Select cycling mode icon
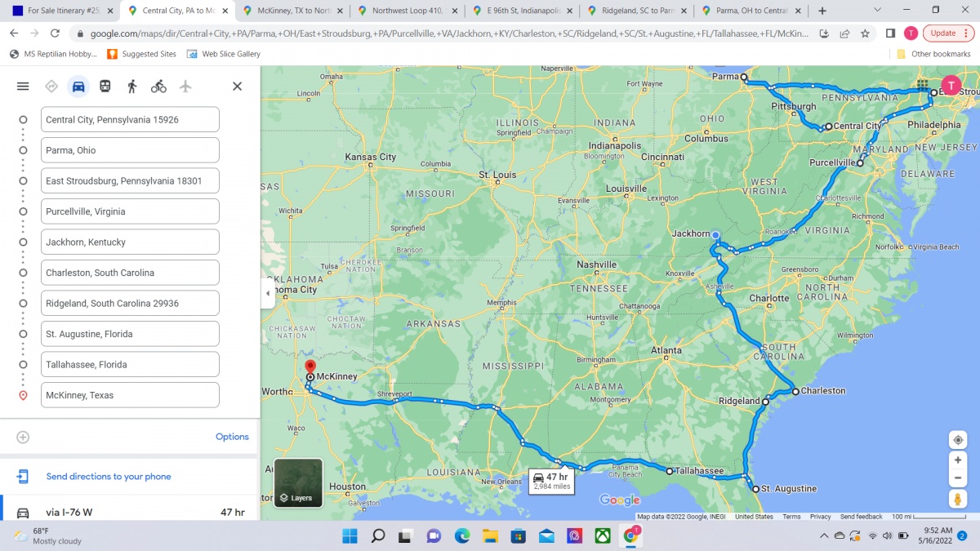 (x=158, y=87)
